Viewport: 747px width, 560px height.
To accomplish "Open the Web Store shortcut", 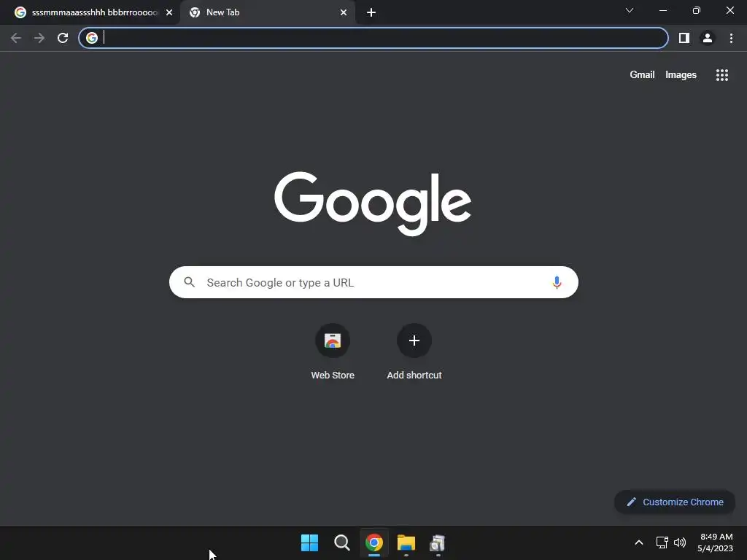I will [x=333, y=352].
